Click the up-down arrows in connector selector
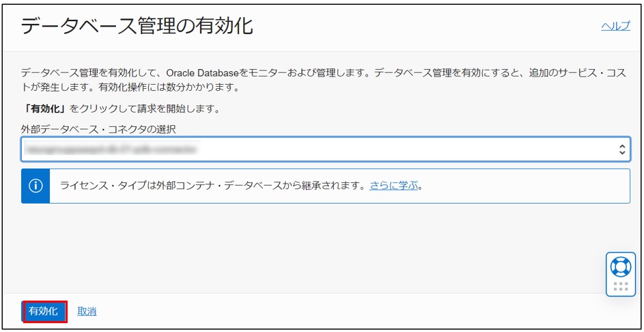 tap(622, 149)
